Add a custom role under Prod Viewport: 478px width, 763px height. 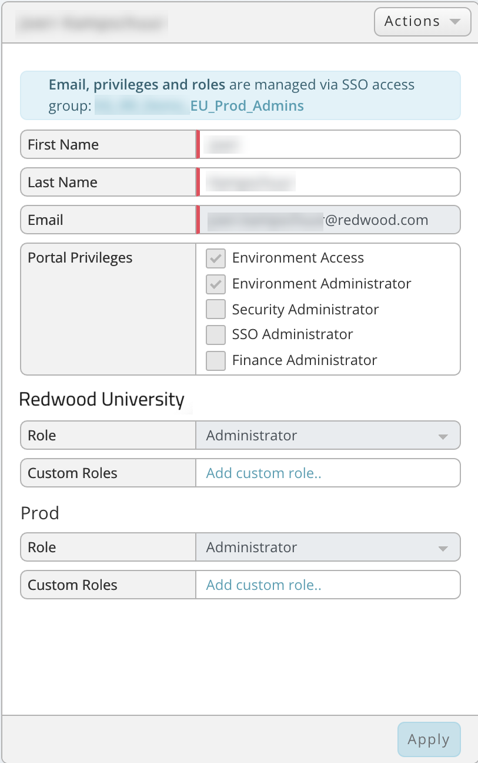[x=263, y=585]
